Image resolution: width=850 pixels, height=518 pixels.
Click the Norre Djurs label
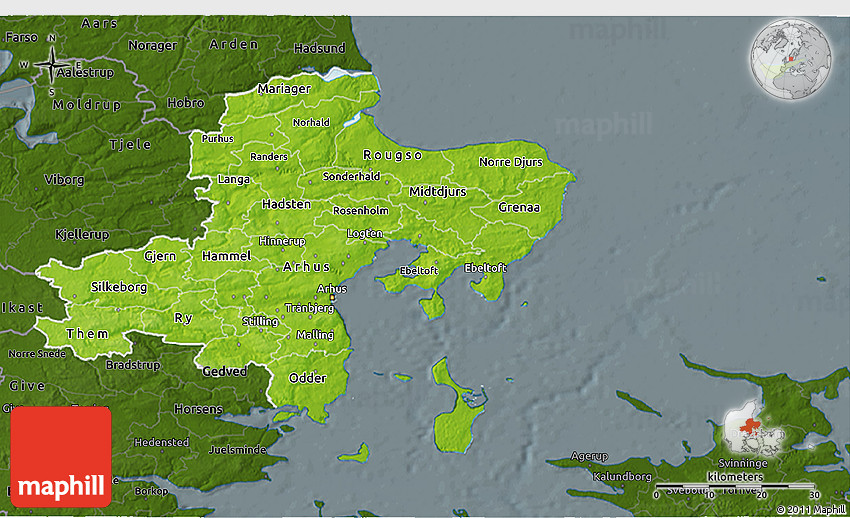(510, 162)
